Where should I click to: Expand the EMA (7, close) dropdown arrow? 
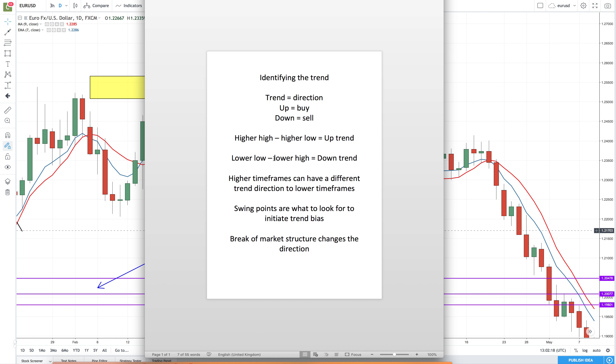tap(43, 30)
